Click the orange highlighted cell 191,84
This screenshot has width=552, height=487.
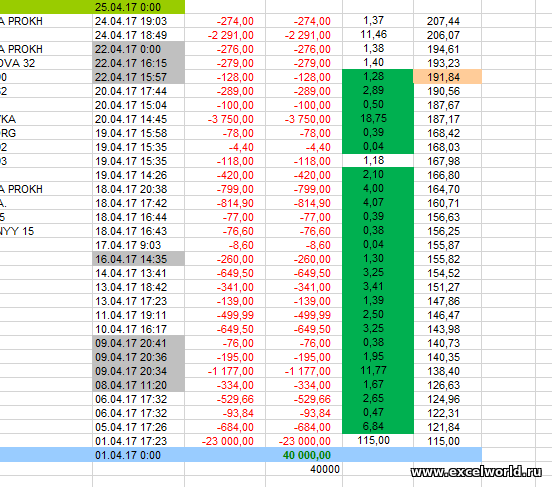coord(447,77)
